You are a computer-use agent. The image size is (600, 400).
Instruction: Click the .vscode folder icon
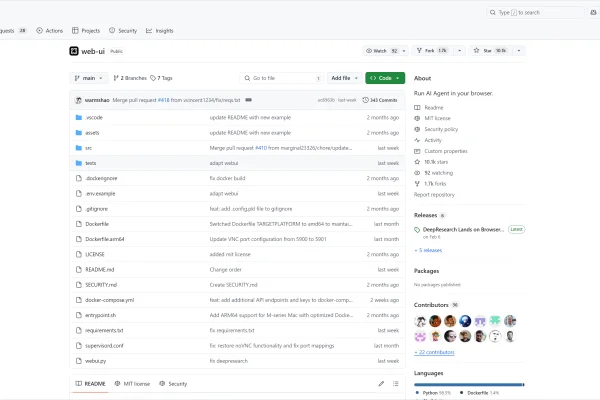[x=79, y=118]
